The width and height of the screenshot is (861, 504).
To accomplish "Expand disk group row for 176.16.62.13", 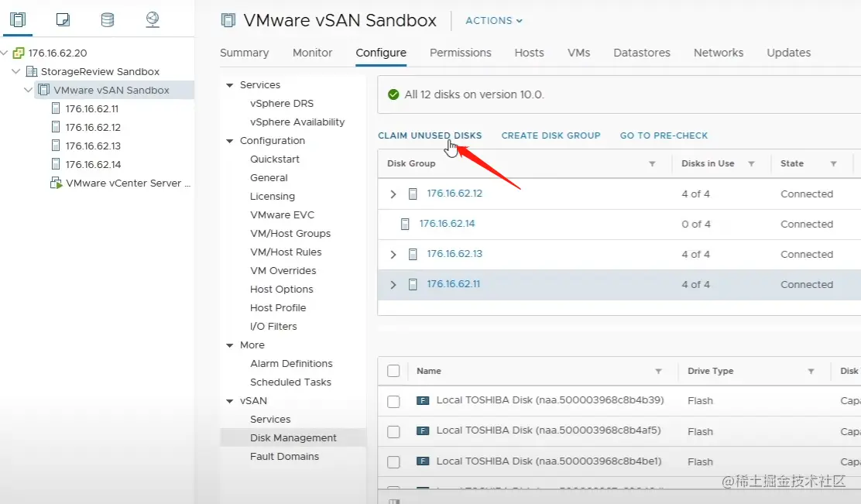I will [393, 255].
